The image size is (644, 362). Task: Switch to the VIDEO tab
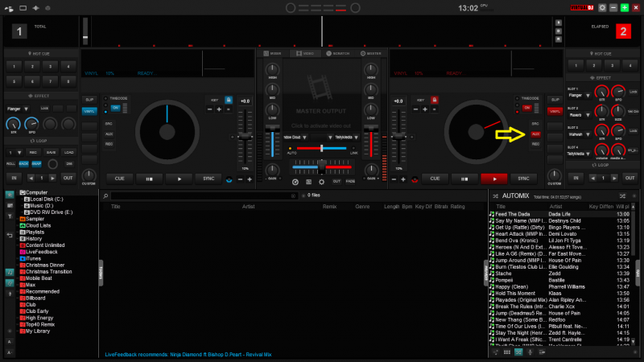click(305, 53)
